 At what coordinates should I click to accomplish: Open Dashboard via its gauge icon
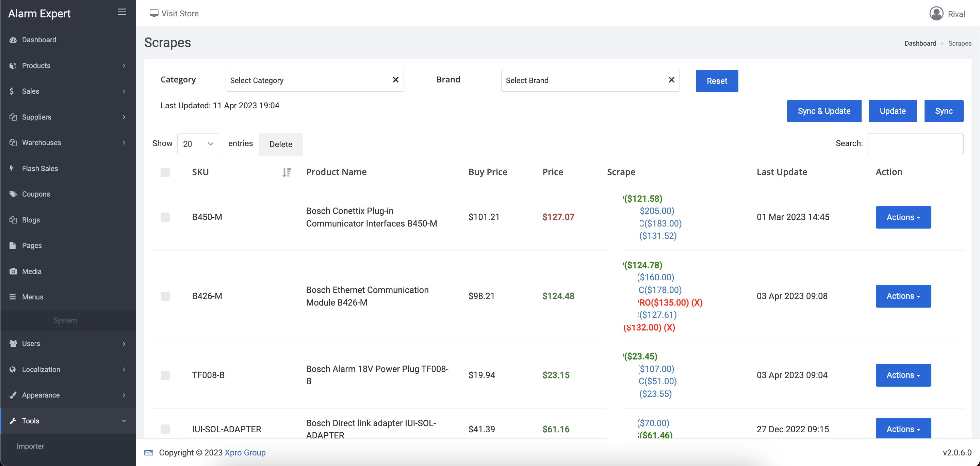(13, 40)
